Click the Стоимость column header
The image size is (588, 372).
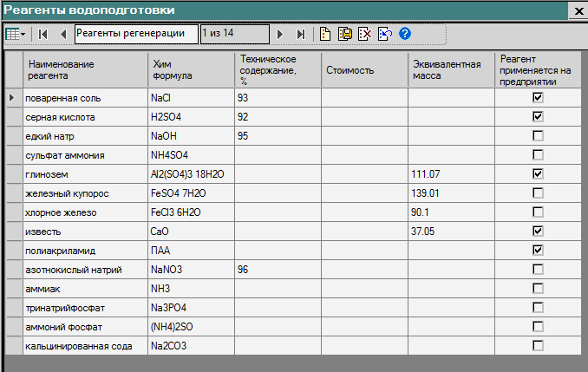pyautogui.click(x=364, y=70)
